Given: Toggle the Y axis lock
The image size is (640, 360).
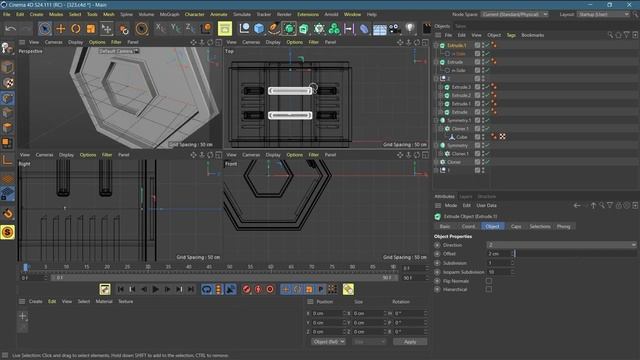Looking at the screenshot, I should [176, 28].
